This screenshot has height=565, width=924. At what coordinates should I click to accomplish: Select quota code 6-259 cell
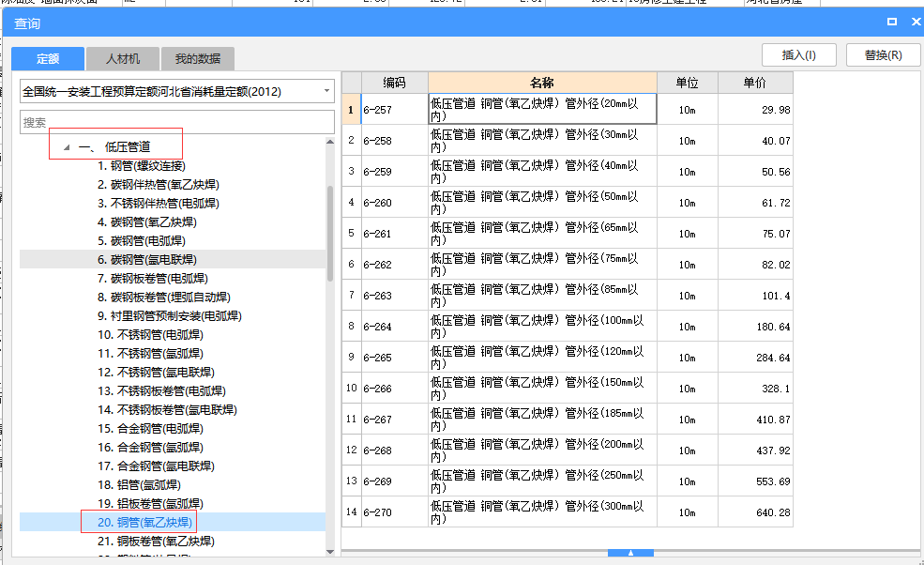(394, 172)
